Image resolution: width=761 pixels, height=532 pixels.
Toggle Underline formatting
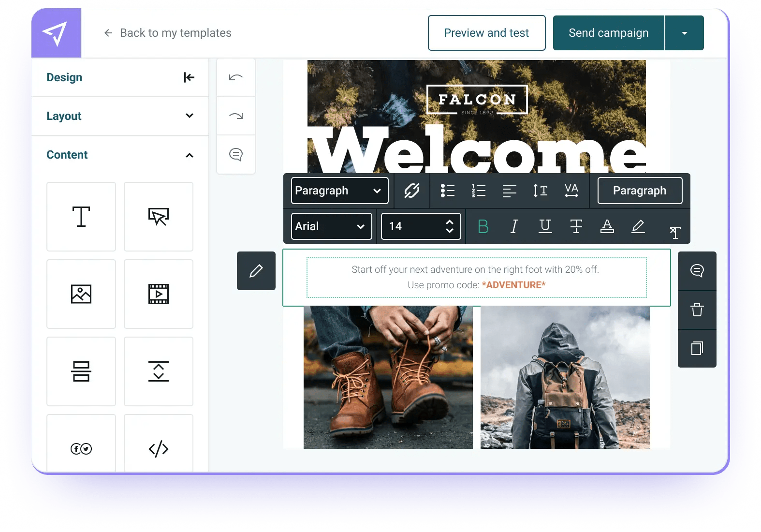545,226
